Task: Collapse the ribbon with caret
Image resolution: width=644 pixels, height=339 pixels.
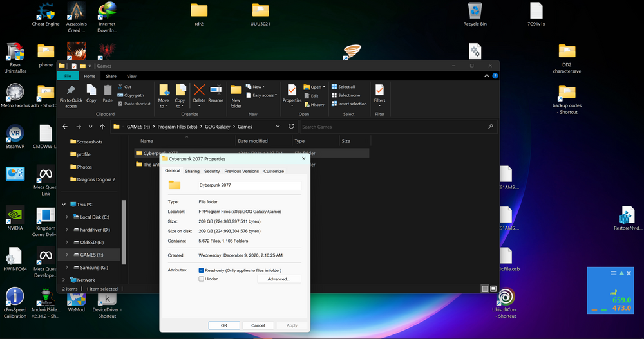Action: tap(486, 76)
